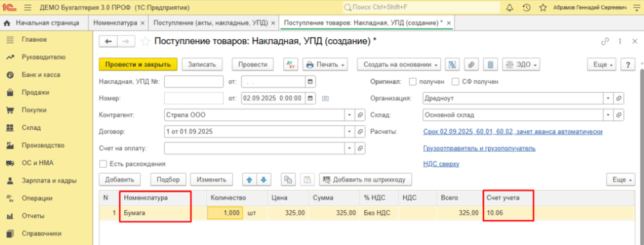Viewport: 644px width, 245px height.
Task: Open Главное section
Action: coord(34,40)
